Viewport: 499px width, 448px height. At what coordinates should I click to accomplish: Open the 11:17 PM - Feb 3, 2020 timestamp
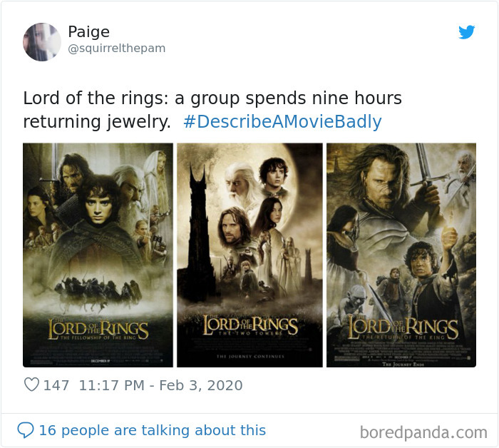coord(160,385)
